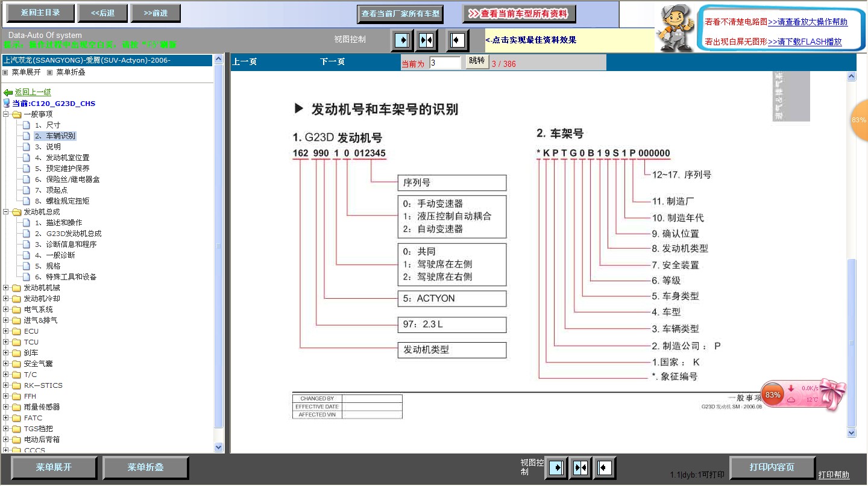The image size is (868, 486).
Task: Expand the 雨量传感器 folder
Action: coord(6,407)
